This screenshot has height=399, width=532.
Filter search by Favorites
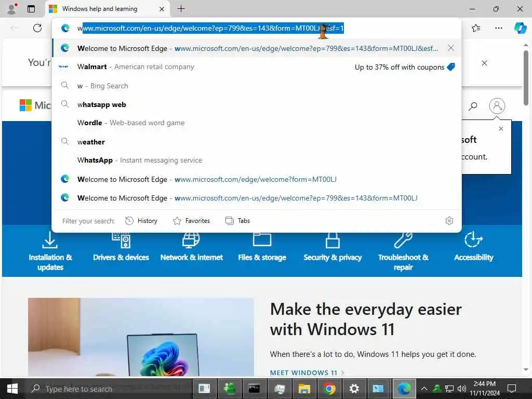[191, 221]
